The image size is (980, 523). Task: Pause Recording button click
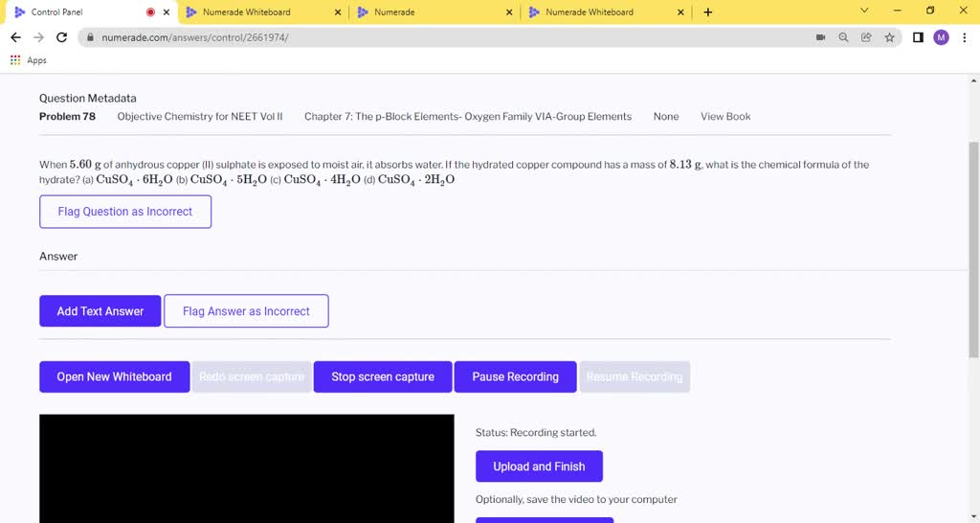click(x=515, y=376)
